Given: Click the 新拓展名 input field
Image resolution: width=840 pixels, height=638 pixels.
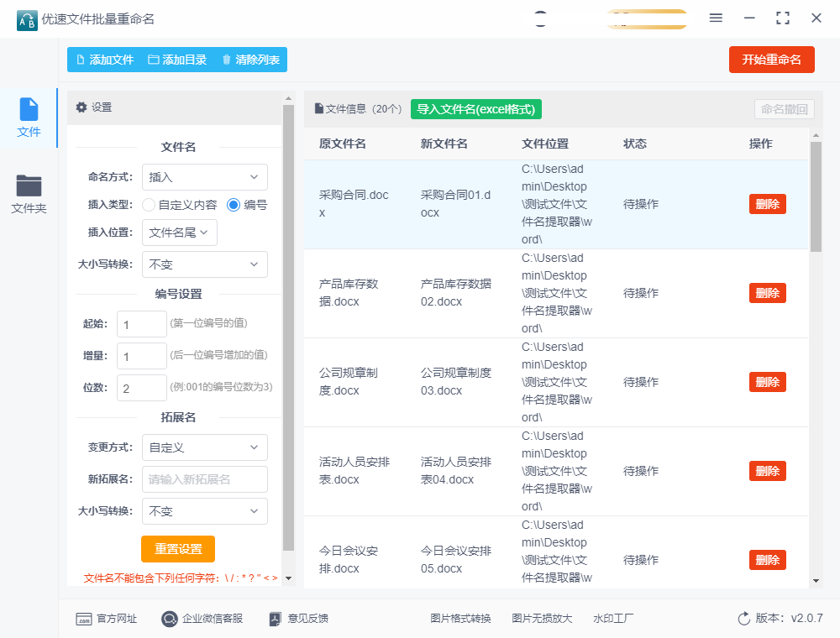Looking at the screenshot, I should tap(205, 479).
